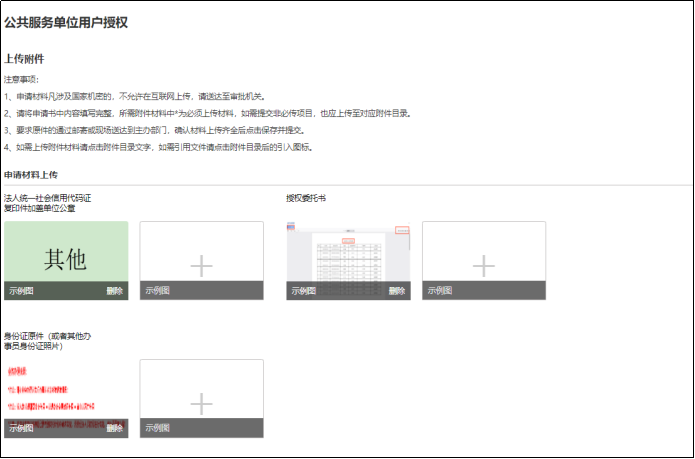Click the 公共服务单位用户授权 page title
695x459 pixels.
[x=65, y=22]
